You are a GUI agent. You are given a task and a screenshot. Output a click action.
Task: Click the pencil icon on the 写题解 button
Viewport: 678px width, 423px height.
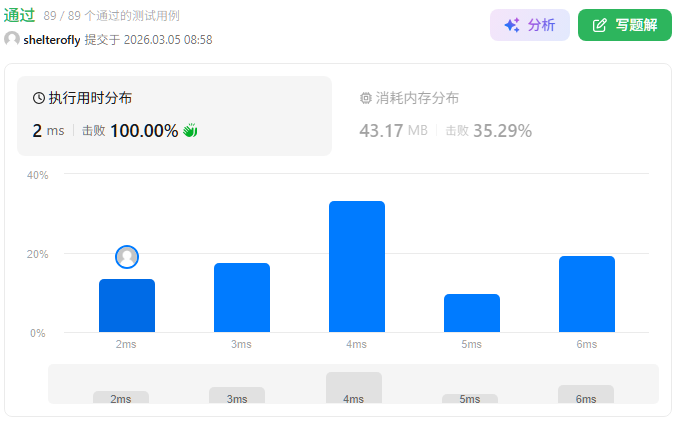[600, 25]
